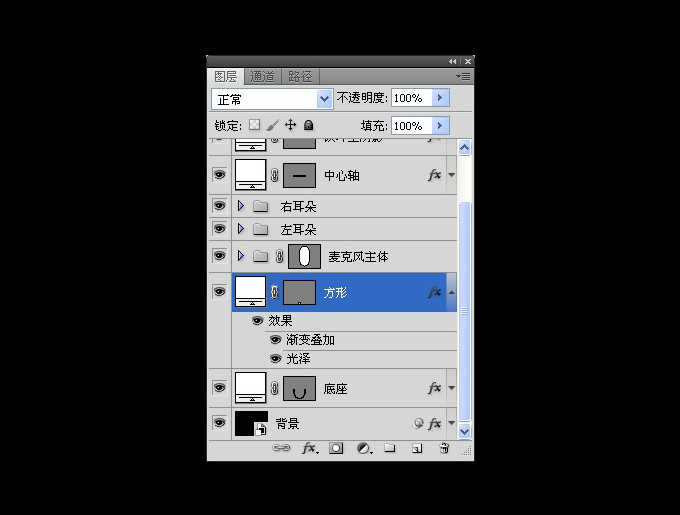Image resolution: width=680 pixels, height=515 pixels.
Task: Select the 光泽 effect entry
Action: tap(298, 359)
